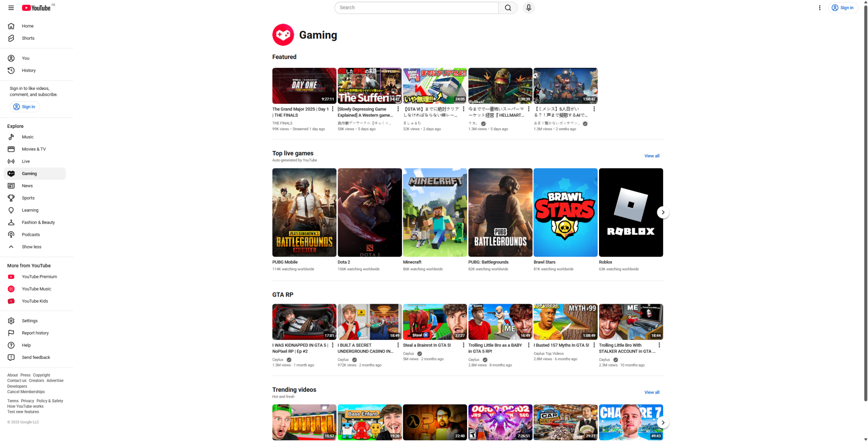Open the options menu on the Grand Major video
The width and height of the screenshot is (868, 442).
[x=333, y=109]
